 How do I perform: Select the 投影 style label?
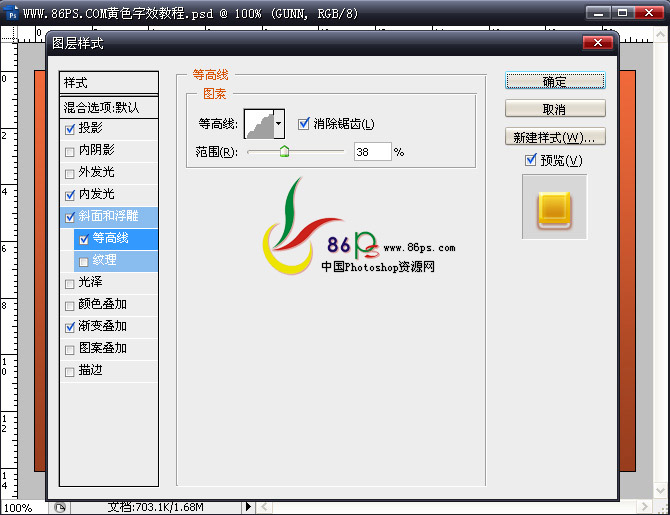[91, 128]
